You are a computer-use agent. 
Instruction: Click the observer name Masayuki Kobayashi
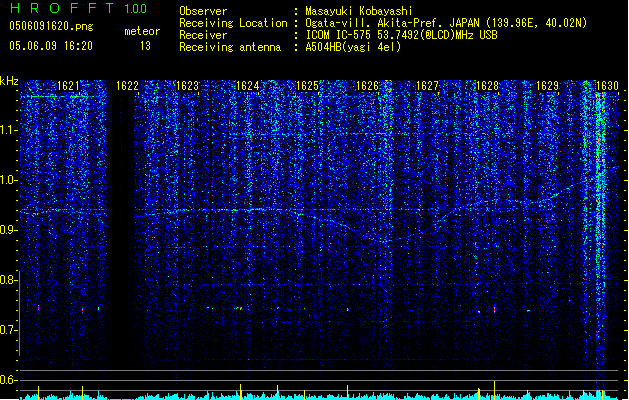(x=359, y=11)
